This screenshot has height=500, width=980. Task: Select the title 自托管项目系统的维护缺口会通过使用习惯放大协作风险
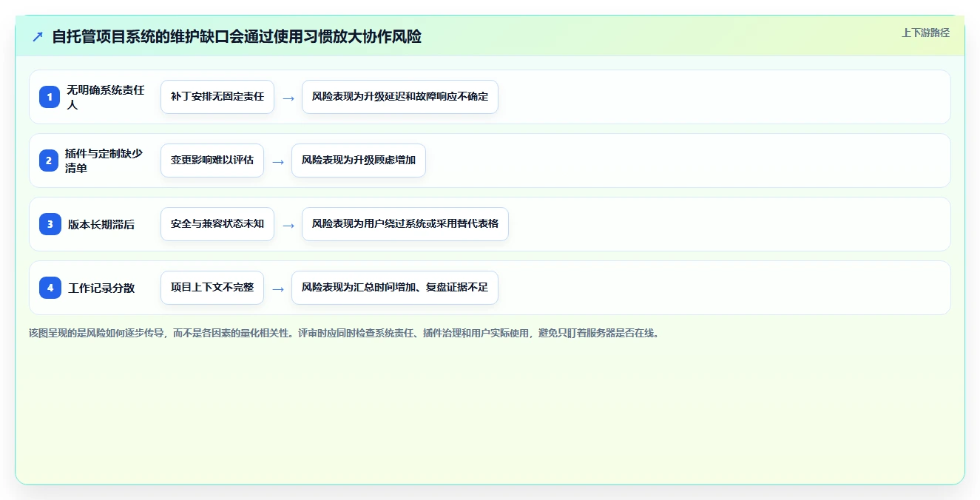pyautogui.click(x=237, y=36)
